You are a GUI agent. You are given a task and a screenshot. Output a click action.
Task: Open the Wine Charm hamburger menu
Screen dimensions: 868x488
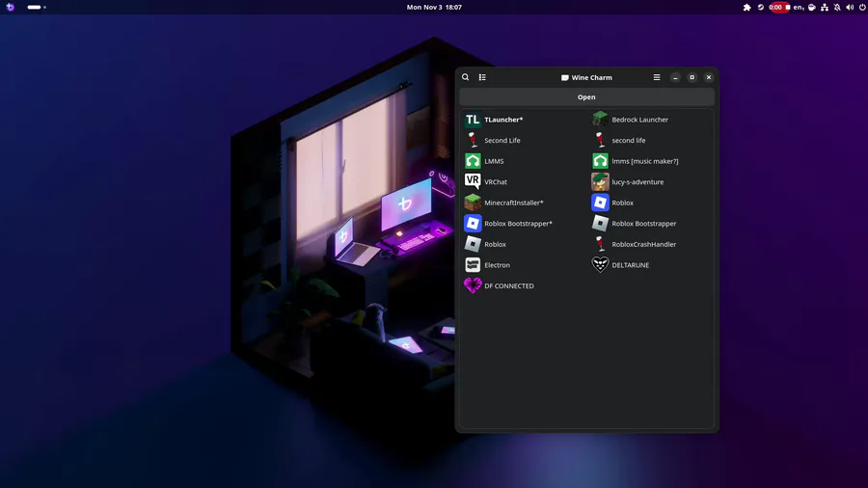pos(657,77)
